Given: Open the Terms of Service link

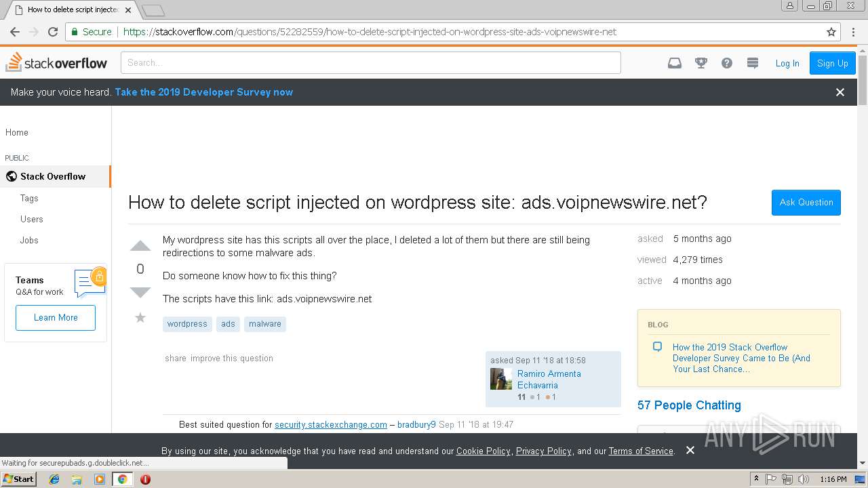Looking at the screenshot, I should 641,451.
